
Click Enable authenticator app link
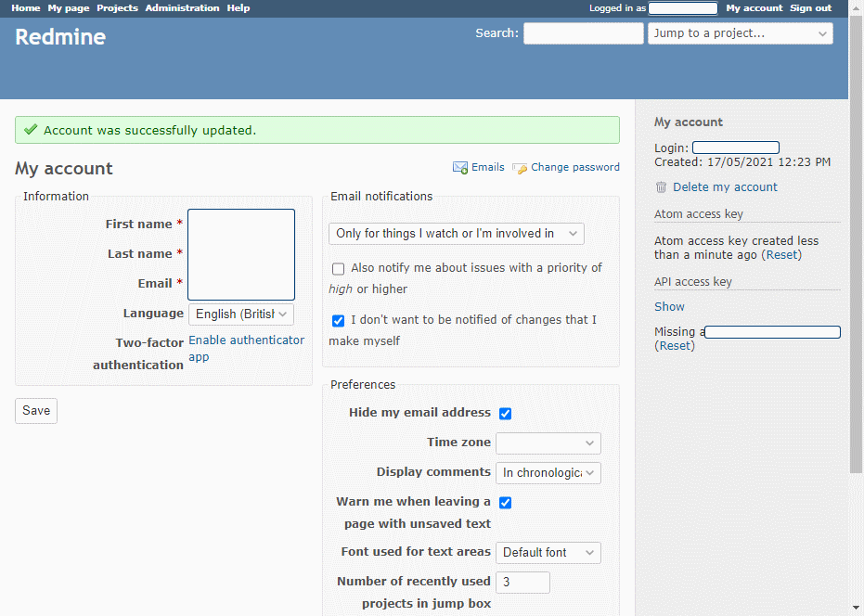(x=246, y=348)
